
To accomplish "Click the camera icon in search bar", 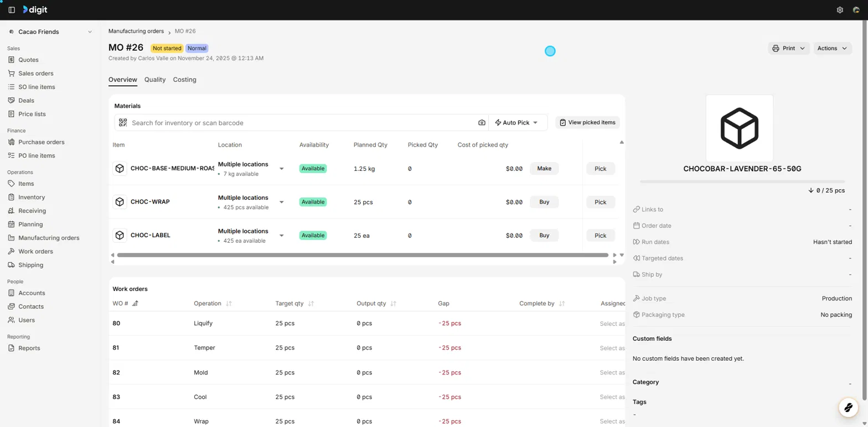I will coord(482,123).
